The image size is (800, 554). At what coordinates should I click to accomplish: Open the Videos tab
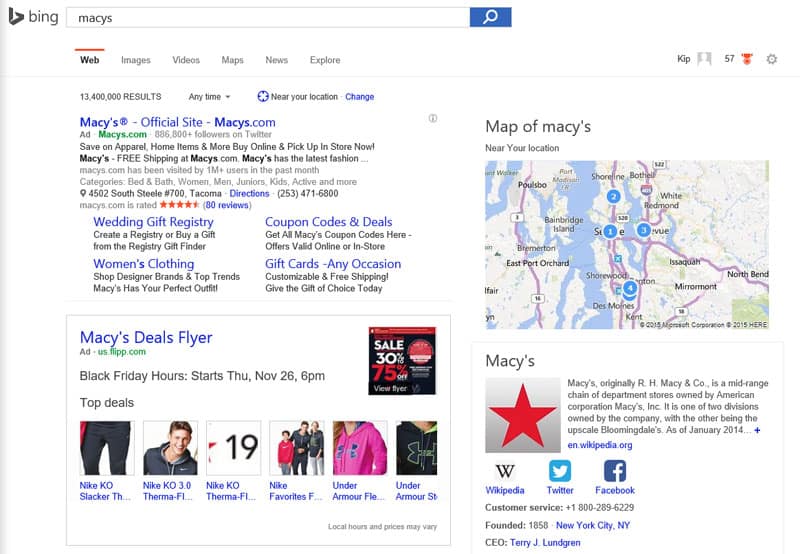pyautogui.click(x=186, y=60)
